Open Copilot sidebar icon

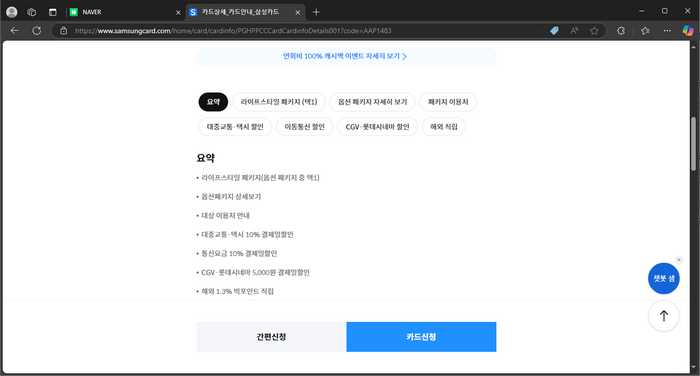click(x=688, y=31)
